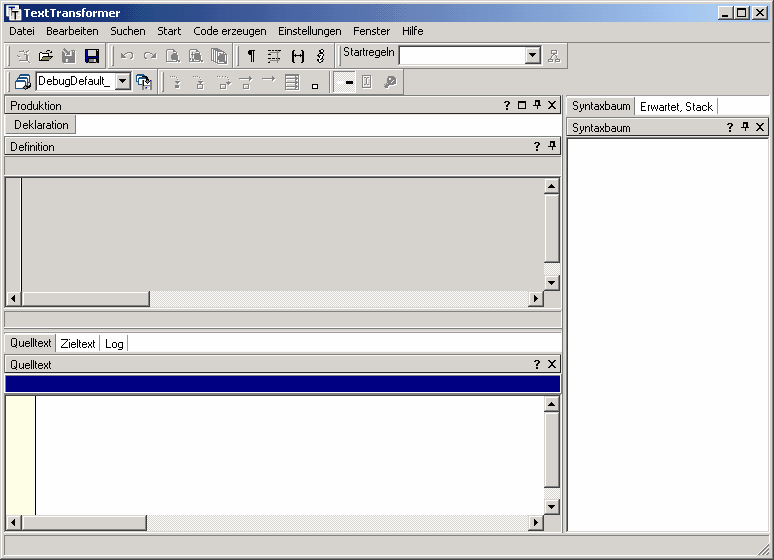Open the Startregeln dropdown arrow

532,55
